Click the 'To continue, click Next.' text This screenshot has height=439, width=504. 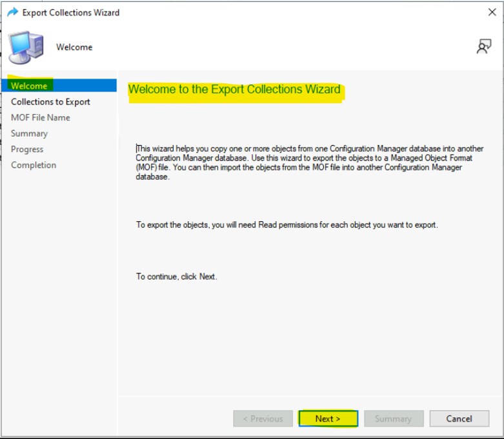176,277
